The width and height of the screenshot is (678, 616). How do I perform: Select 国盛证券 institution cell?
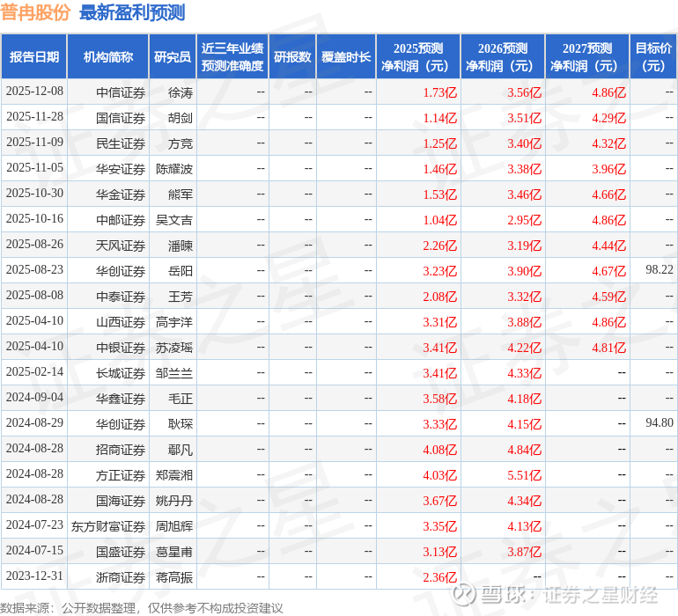[121, 552]
